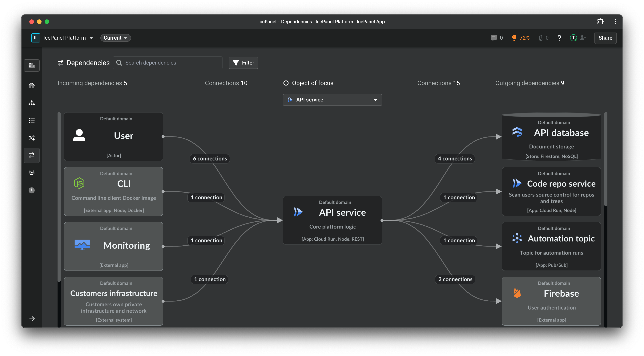The height and width of the screenshot is (356, 644).
Task: Open the API service focus object dropdown
Action: (x=332, y=100)
